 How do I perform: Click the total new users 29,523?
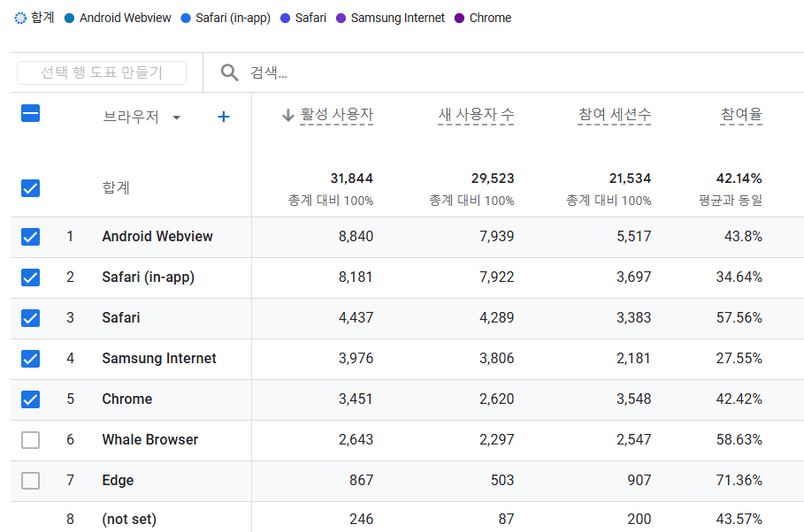pyautogui.click(x=493, y=179)
